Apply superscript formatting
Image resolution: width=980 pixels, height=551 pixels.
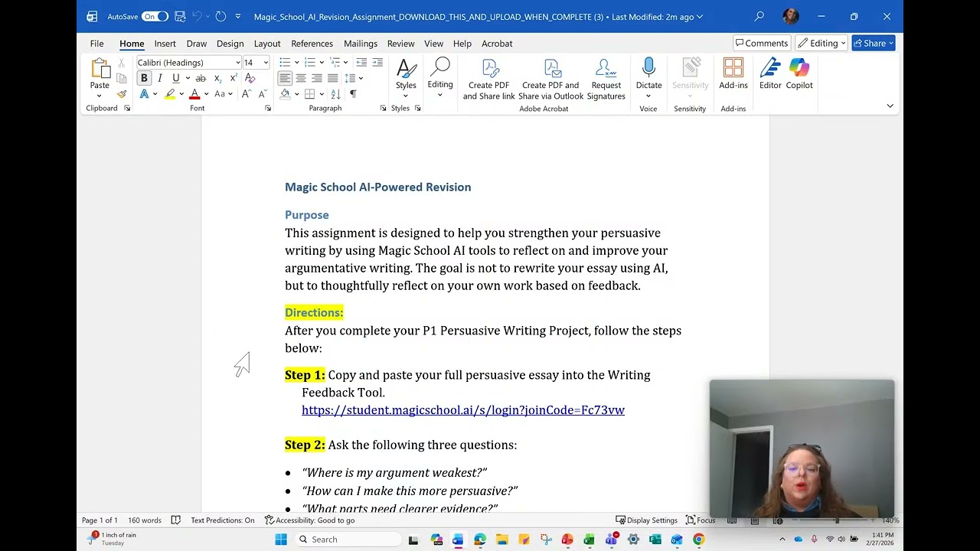[x=233, y=78]
